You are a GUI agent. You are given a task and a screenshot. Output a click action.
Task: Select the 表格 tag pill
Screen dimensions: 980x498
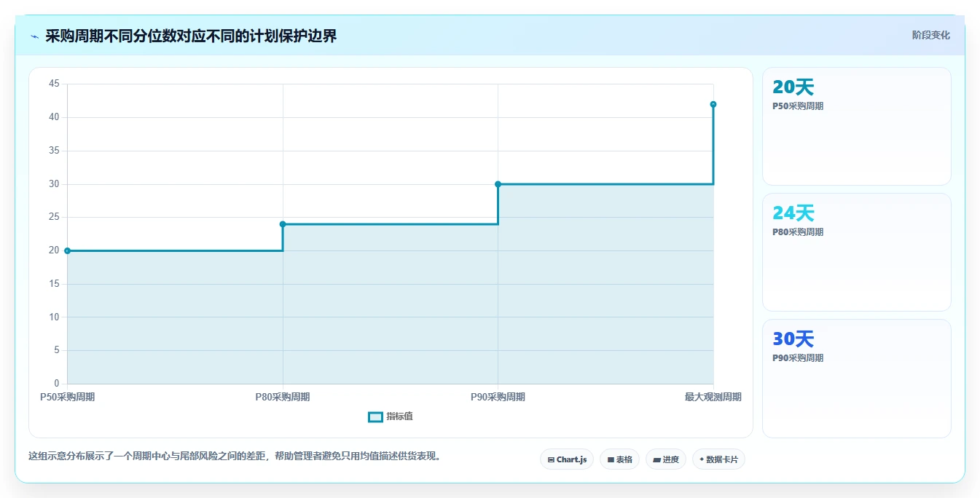click(619, 459)
